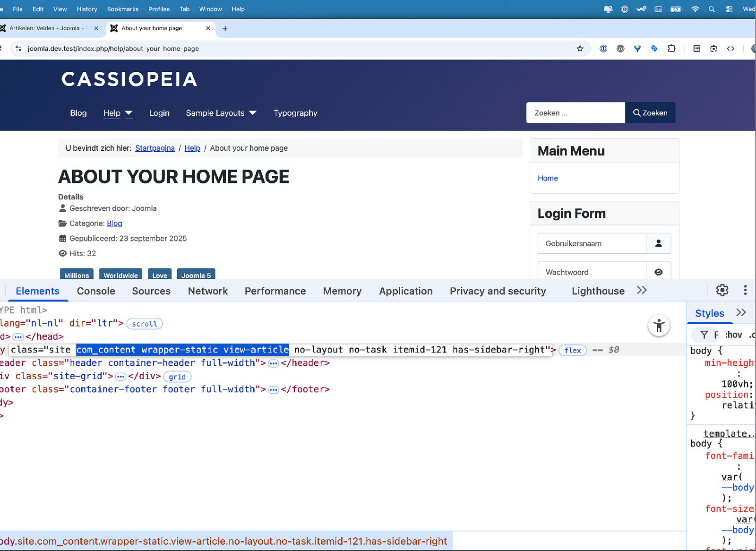Bookmark this page with star icon

pos(580,49)
